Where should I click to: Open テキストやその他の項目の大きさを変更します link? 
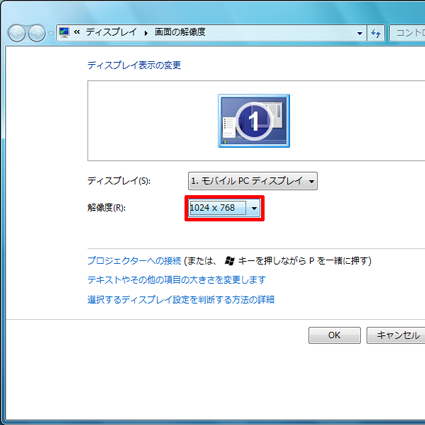pos(177,280)
